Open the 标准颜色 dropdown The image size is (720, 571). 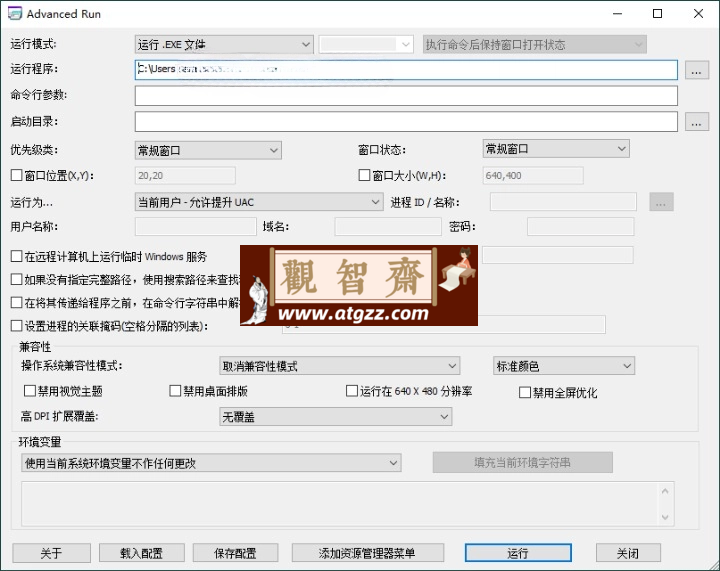[564, 366]
